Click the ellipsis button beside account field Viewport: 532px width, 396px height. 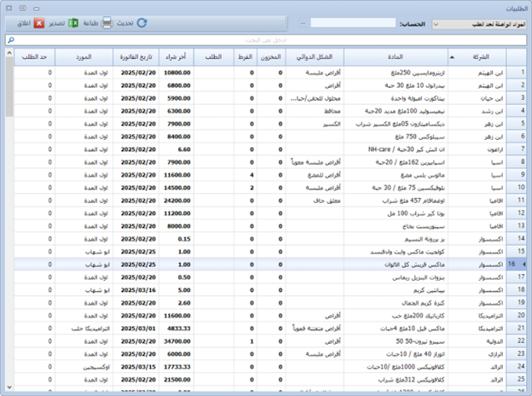click(304, 23)
